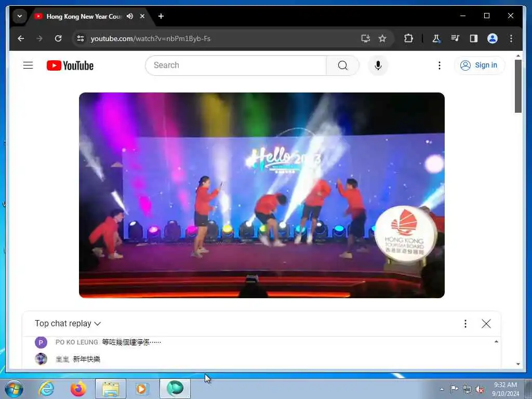Open Chrome three-dot menu
Viewport: 532px width, 399px height.
click(x=511, y=38)
